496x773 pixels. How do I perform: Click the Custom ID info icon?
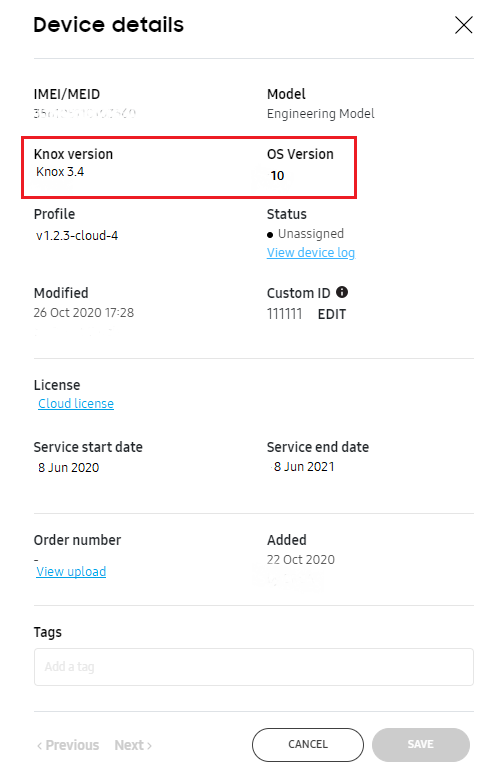[342, 292]
